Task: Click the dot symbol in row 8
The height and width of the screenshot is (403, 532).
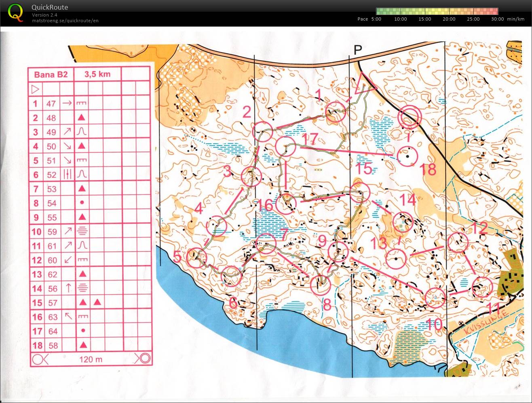Action: click(x=82, y=203)
